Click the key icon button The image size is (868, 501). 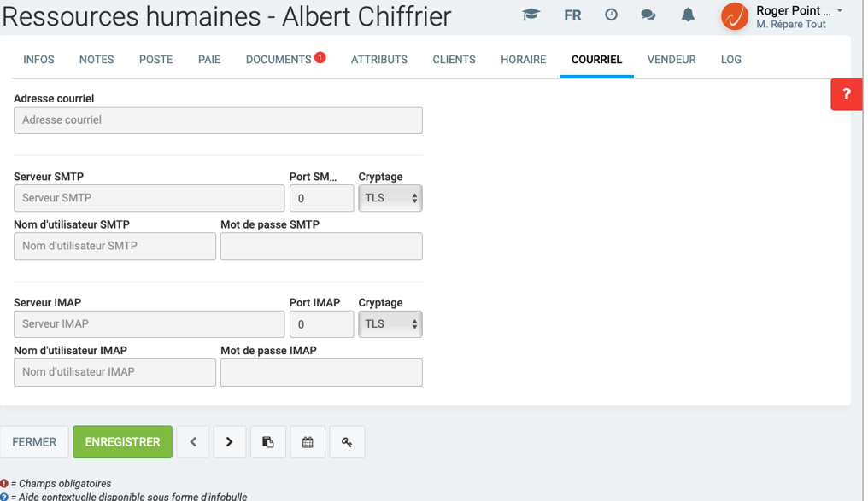click(x=347, y=442)
